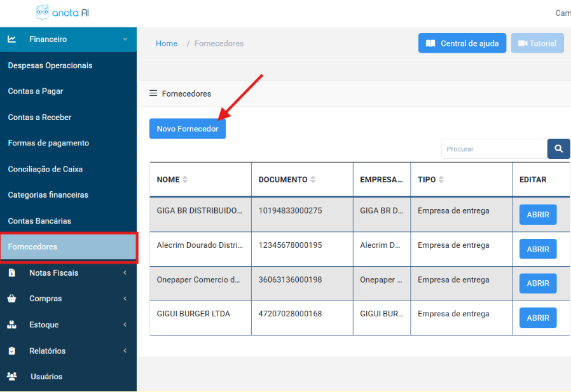Click the Anota AI logo

click(62, 13)
